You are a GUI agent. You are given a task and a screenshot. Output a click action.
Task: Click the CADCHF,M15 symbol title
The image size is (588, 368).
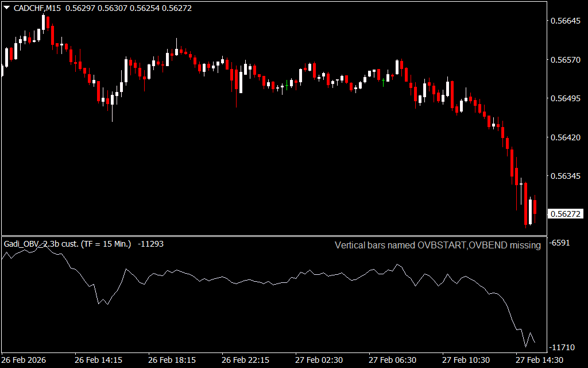36,8
